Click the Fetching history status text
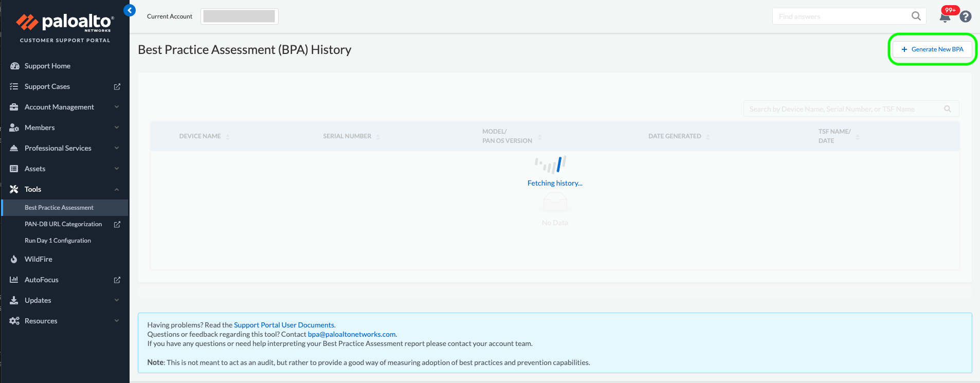The width and height of the screenshot is (980, 383). [x=555, y=183]
